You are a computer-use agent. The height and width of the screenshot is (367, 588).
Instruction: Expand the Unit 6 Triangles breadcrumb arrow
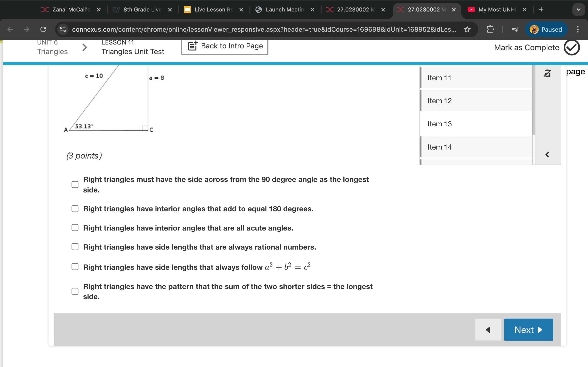pyautogui.click(x=85, y=47)
